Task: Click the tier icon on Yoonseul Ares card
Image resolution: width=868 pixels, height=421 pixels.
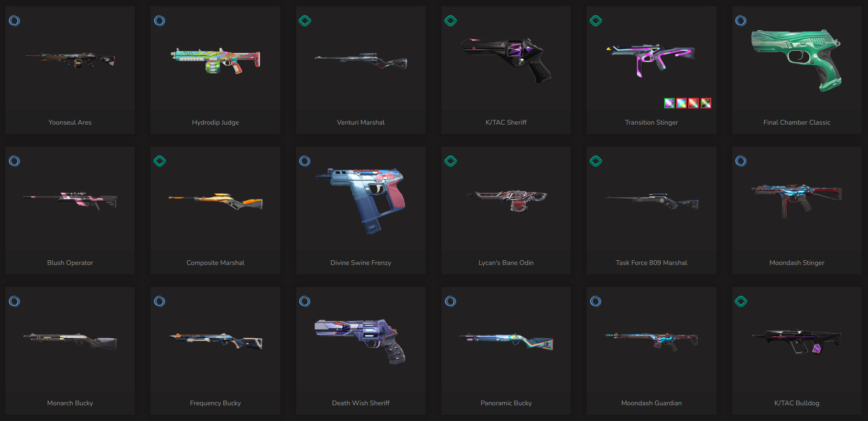Action: tap(15, 21)
